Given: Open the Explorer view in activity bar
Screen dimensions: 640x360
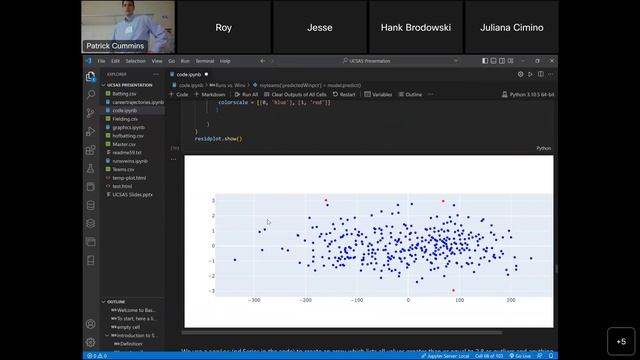Looking at the screenshot, I should (91, 76).
